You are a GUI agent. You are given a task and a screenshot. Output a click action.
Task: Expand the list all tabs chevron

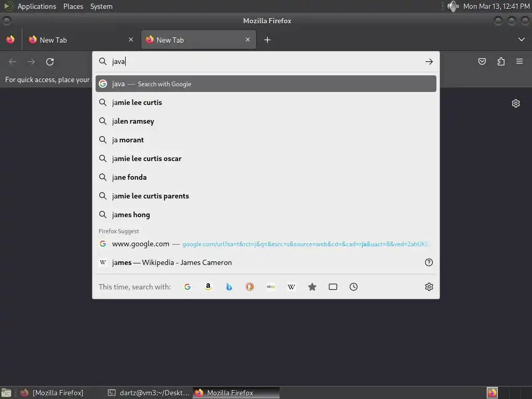pos(522,39)
